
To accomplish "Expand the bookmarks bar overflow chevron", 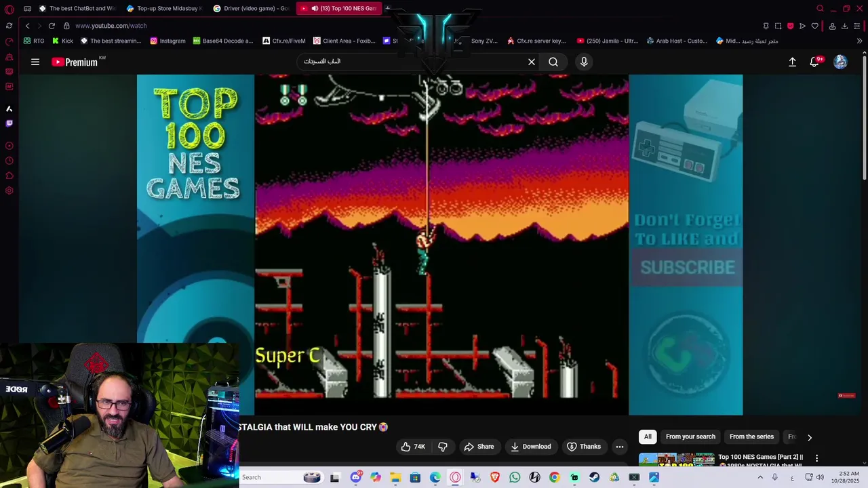I will tap(859, 41).
